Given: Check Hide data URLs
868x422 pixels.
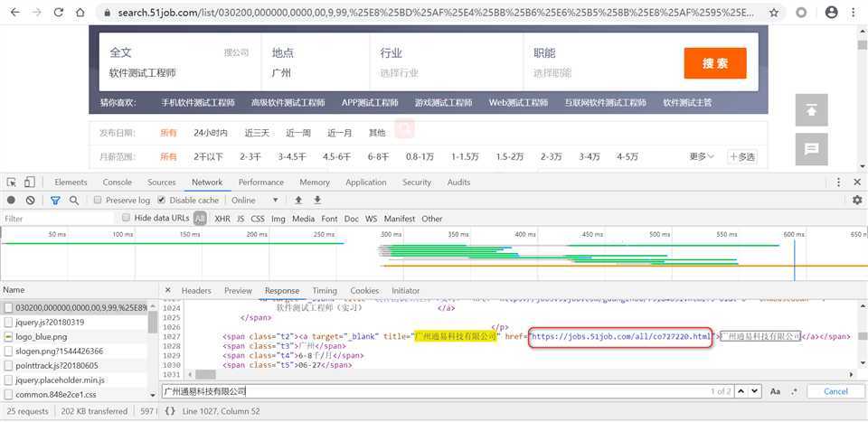Looking at the screenshot, I should click(x=126, y=218).
